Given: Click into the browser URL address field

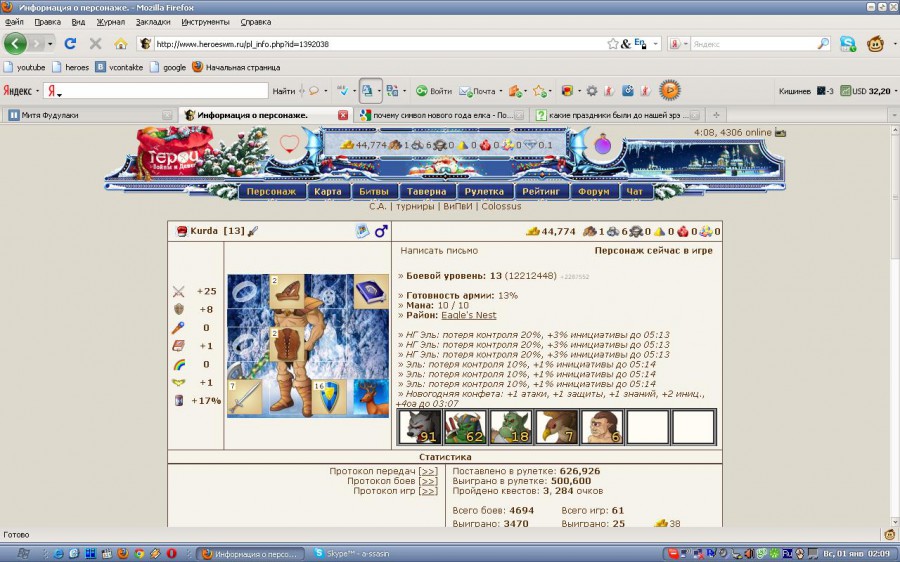Looking at the screenshot, I should coord(380,44).
